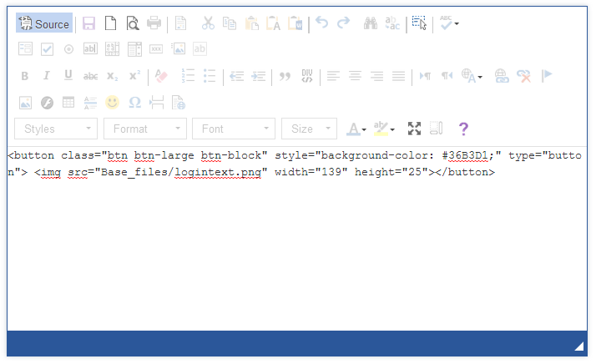Expand the Format dropdown
Viewport: 596px width, 364px height.
144,129
